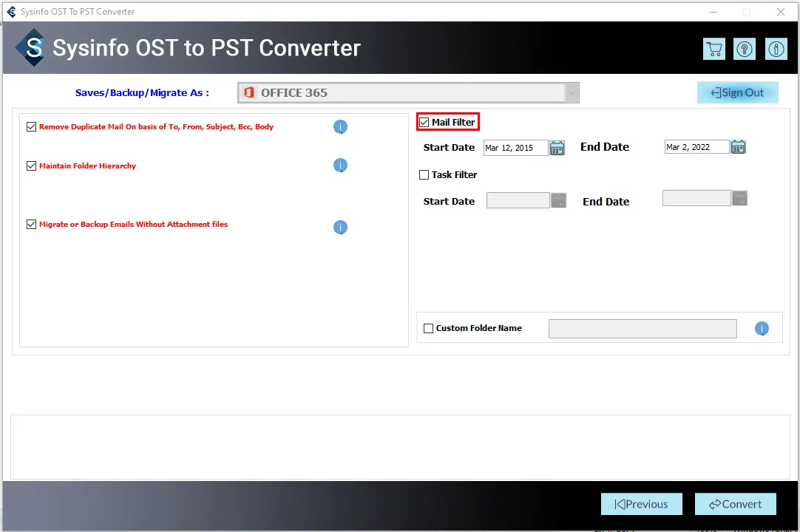The height and width of the screenshot is (532, 800).
Task: Click Task Filter end date field
Action: (x=696, y=198)
